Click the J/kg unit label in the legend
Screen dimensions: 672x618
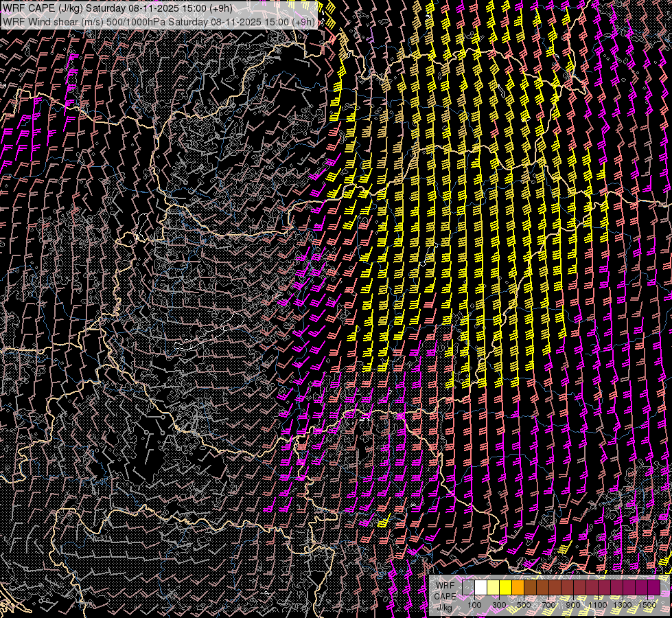pos(445,606)
